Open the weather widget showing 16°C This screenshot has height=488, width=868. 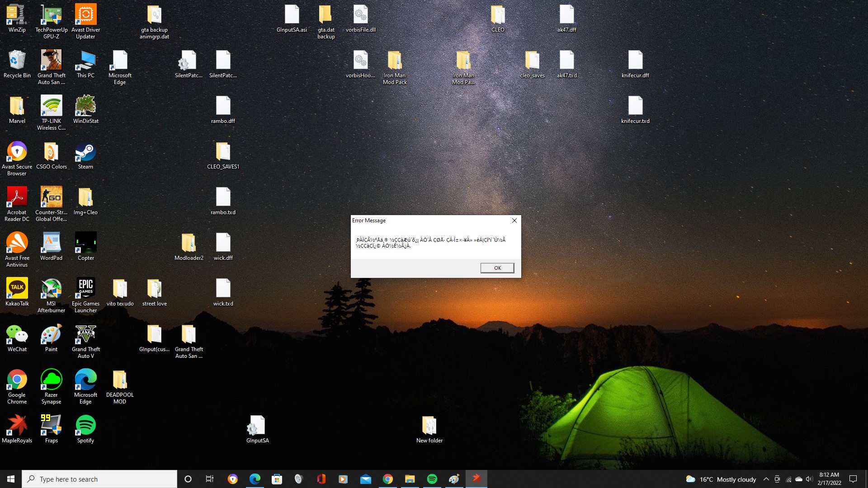coord(721,479)
